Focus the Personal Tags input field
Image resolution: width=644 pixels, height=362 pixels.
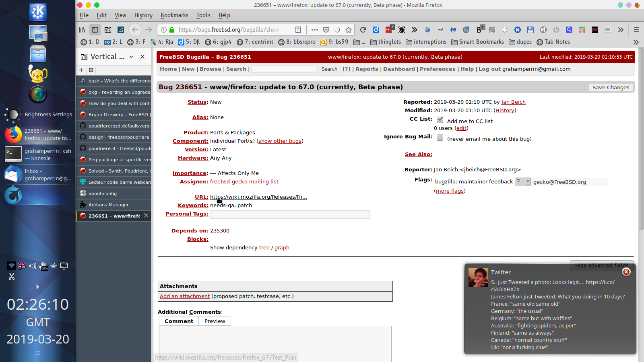[x=290, y=214]
